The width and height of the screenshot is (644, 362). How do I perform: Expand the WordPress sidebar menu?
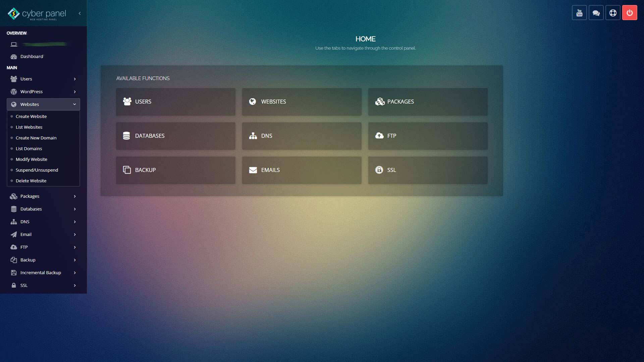coord(43,92)
